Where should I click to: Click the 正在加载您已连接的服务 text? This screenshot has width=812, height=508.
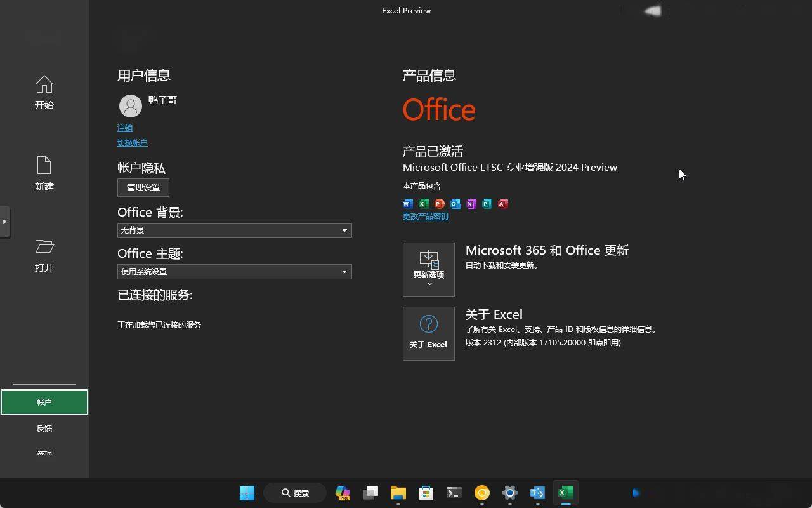[x=159, y=325]
